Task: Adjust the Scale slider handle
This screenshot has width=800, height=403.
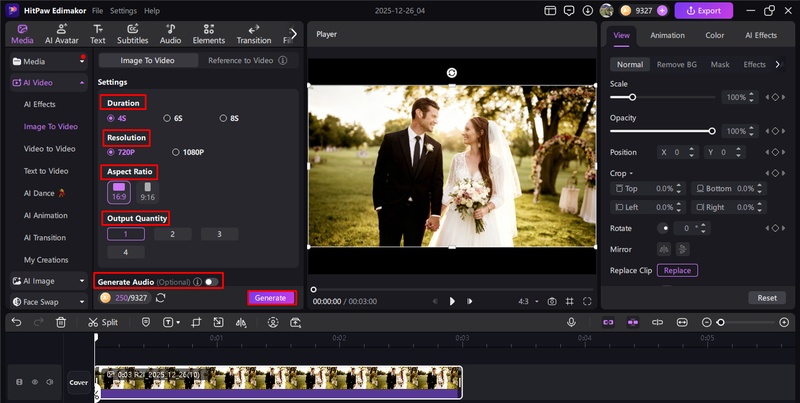Action: point(632,97)
